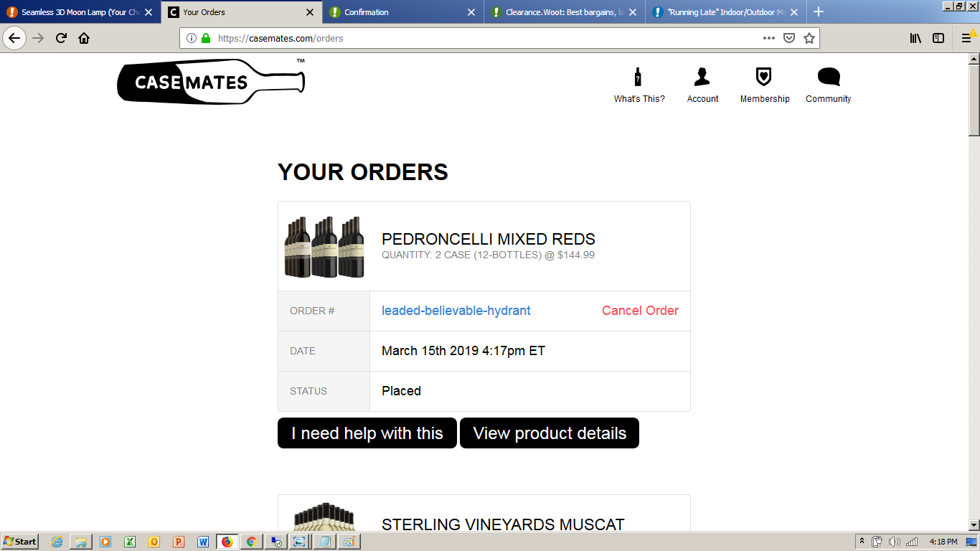Open the leaded-believable-hydrant order link
Image resolution: width=980 pixels, height=551 pixels.
pyautogui.click(x=456, y=311)
